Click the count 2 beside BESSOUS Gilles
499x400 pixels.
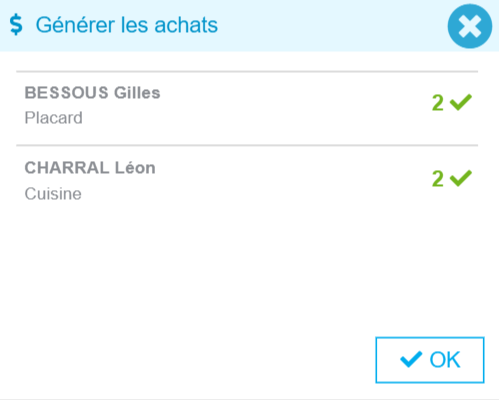(x=438, y=103)
